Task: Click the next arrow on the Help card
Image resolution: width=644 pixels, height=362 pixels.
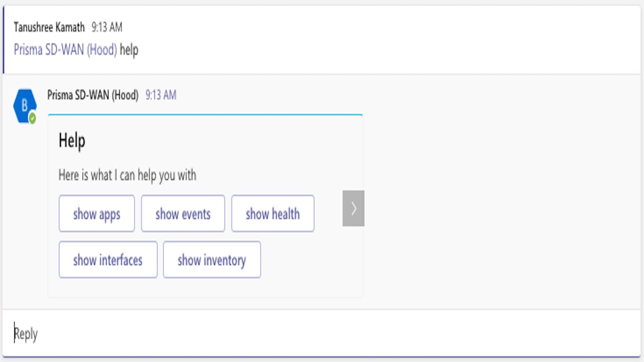Action: (x=354, y=208)
